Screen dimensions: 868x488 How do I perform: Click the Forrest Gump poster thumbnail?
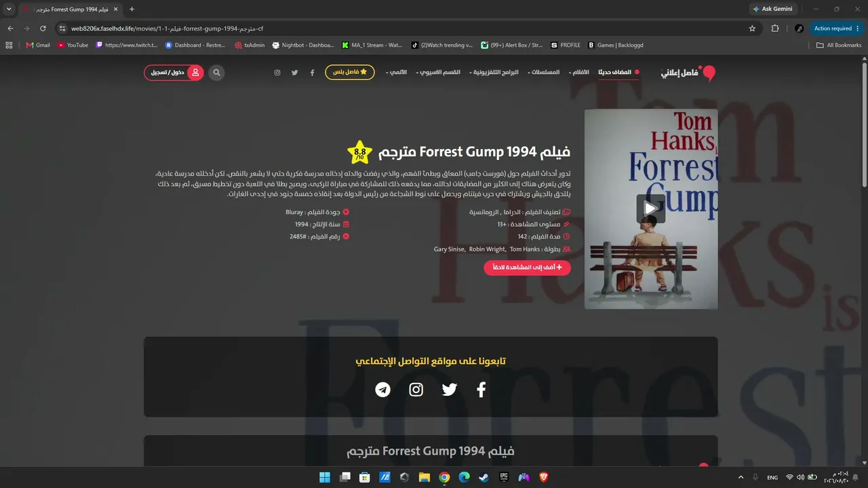point(651,209)
